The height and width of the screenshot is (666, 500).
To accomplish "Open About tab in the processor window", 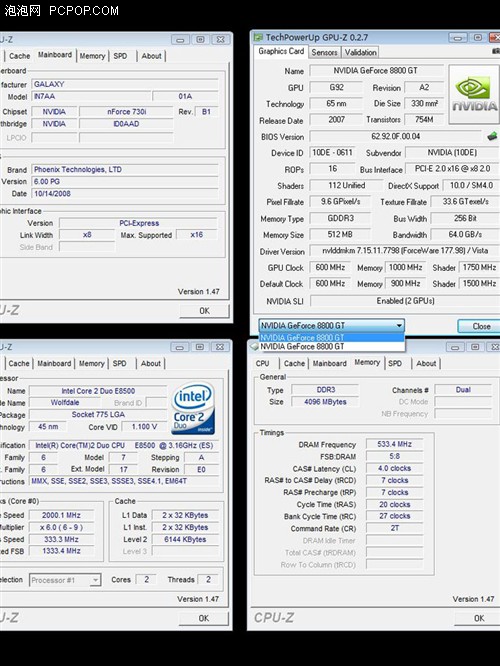I will coord(150,364).
